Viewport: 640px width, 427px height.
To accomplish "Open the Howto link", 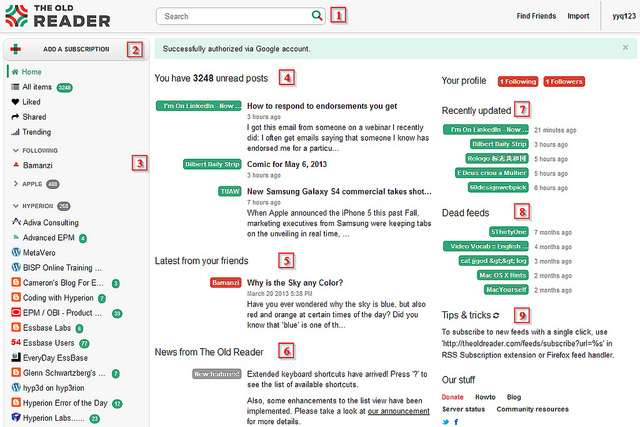I will click(485, 397).
